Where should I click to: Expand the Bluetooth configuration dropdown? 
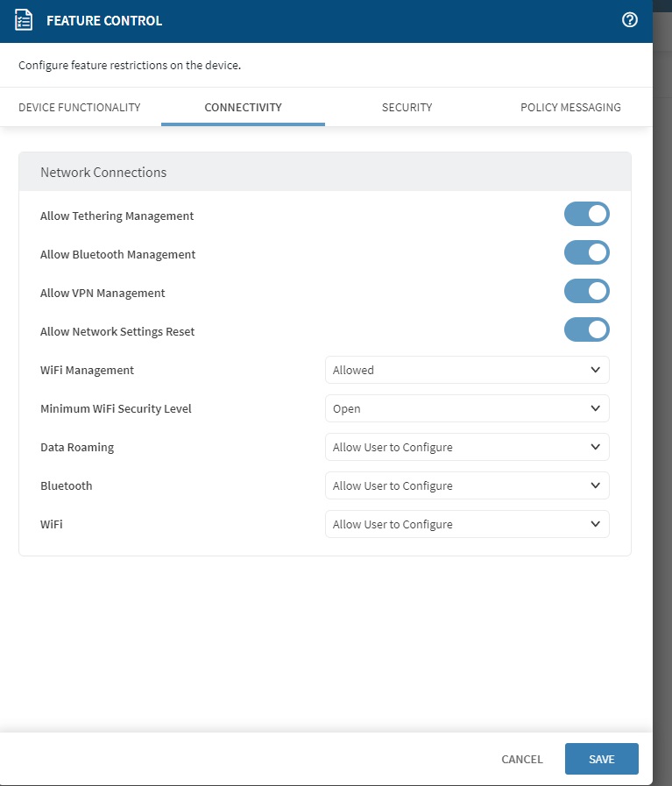point(466,485)
